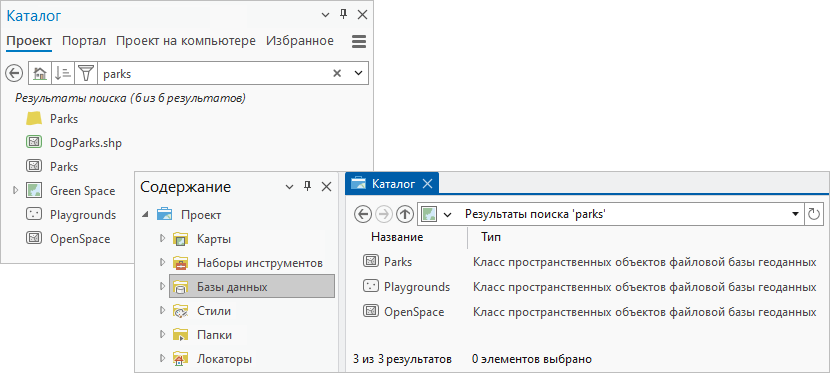Go back in the Catalog view
This screenshot has height=373, width=830.
(x=363, y=214)
